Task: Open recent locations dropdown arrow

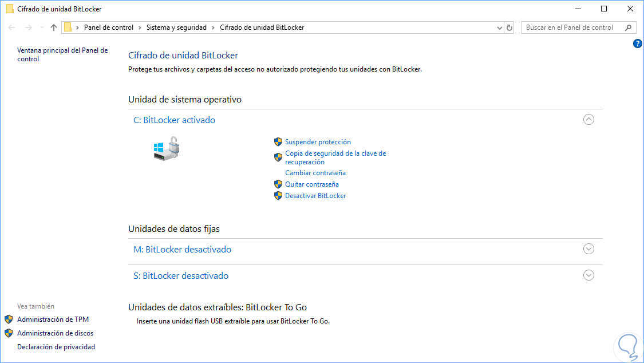Action: point(42,27)
